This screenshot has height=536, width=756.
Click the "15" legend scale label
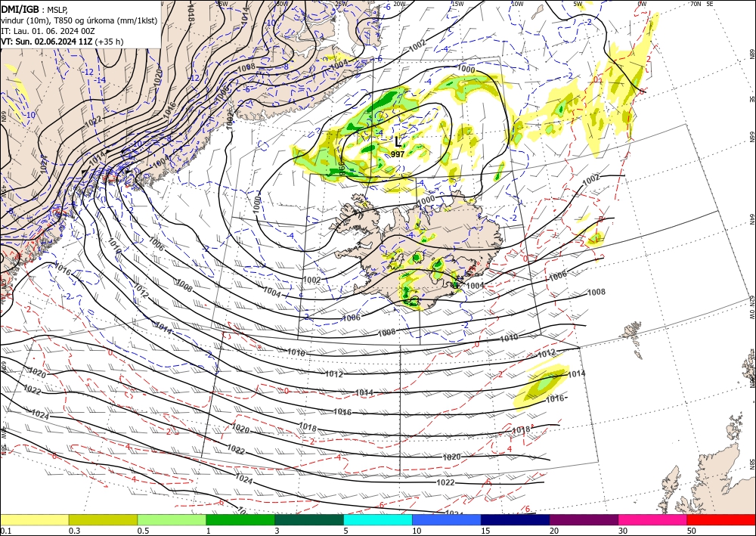[x=485, y=531]
